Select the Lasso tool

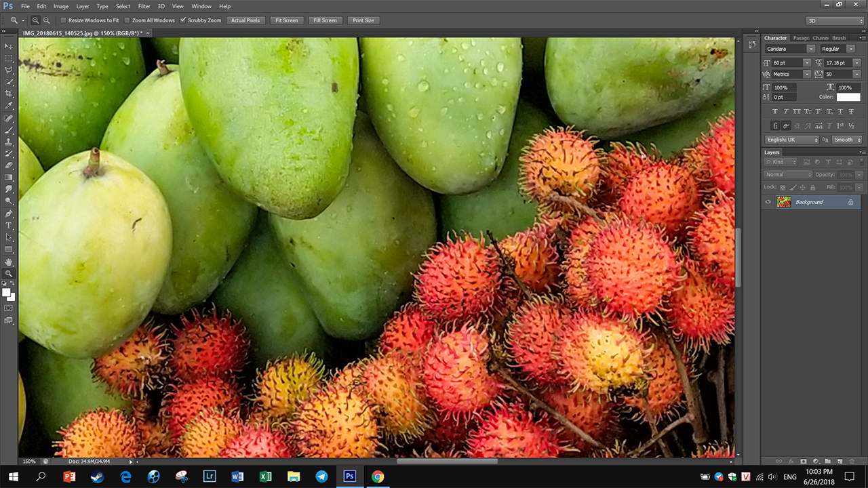tap(9, 69)
